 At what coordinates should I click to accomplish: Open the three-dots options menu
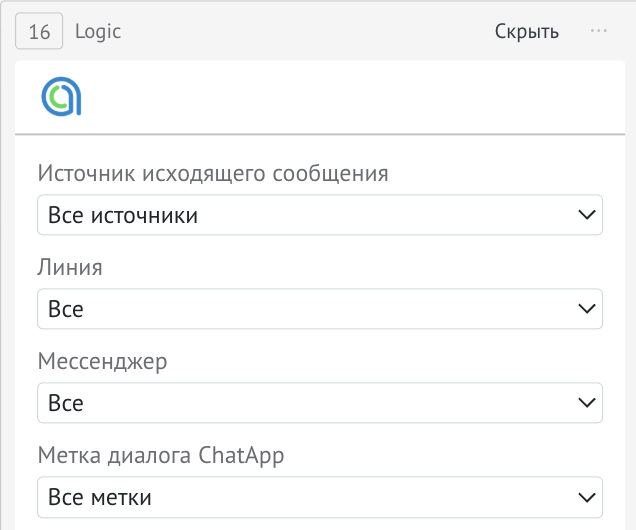point(599,31)
